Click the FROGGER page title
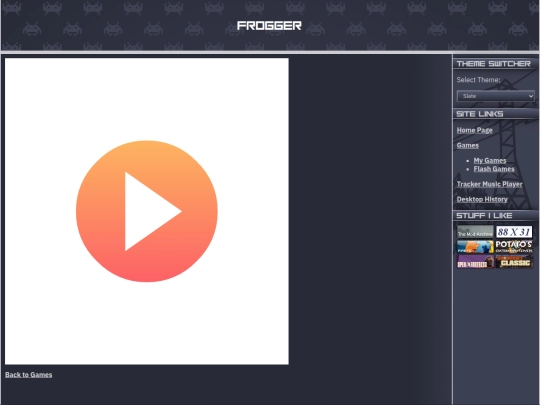Image resolution: width=540 pixels, height=405 pixels. [x=269, y=26]
